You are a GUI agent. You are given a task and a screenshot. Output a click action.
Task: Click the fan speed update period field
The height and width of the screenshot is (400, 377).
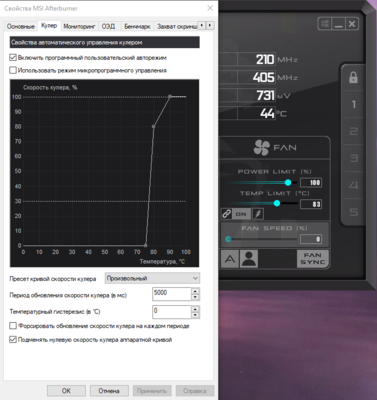point(172,294)
